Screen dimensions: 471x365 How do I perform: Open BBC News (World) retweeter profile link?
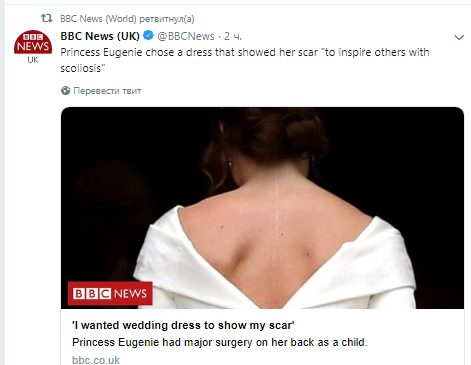[98, 19]
